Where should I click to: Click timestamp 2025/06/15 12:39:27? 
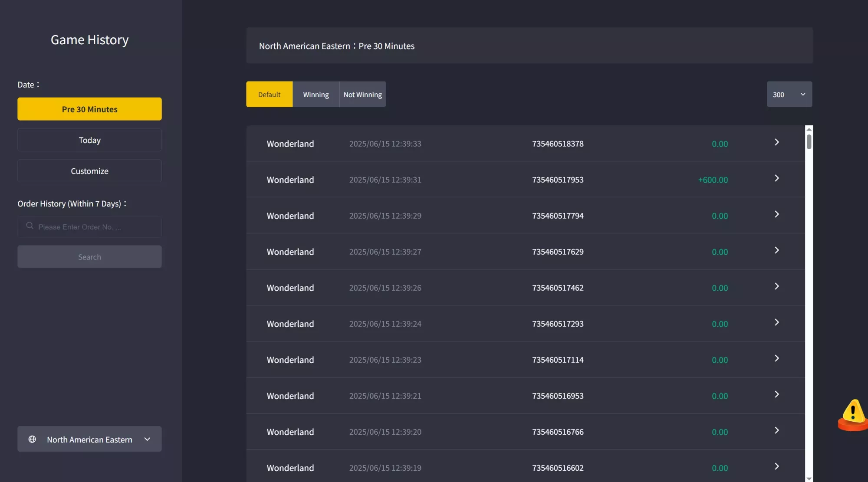[x=385, y=252]
